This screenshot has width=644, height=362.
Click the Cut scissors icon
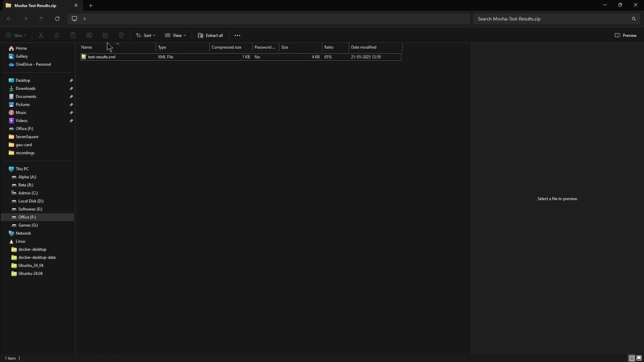coord(41,35)
